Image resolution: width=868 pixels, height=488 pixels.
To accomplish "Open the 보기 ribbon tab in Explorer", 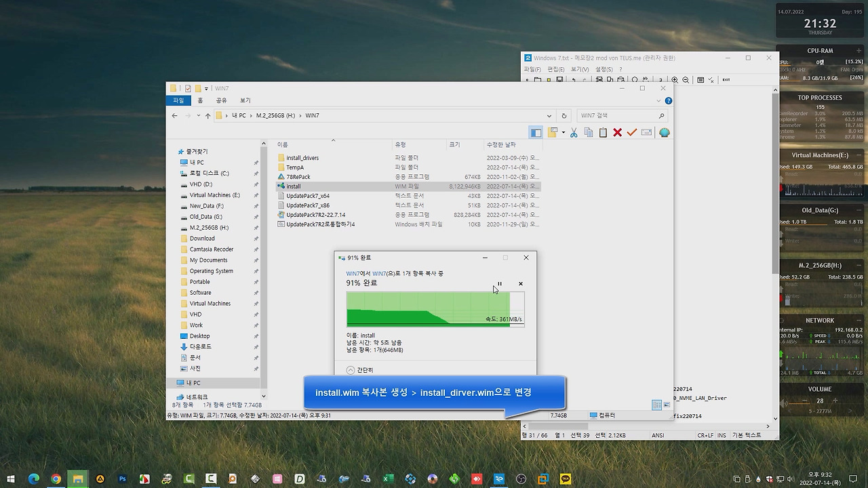I will pos(245,100).
